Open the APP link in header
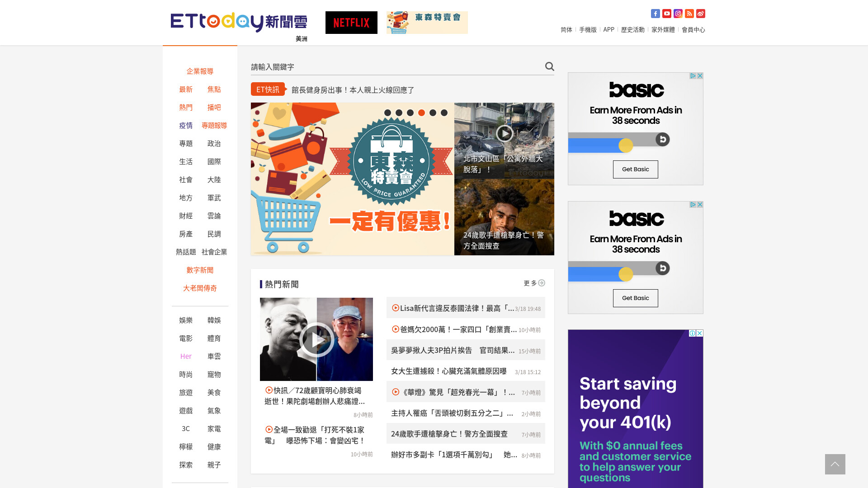868x488 pixels. [x=609, y=29]
